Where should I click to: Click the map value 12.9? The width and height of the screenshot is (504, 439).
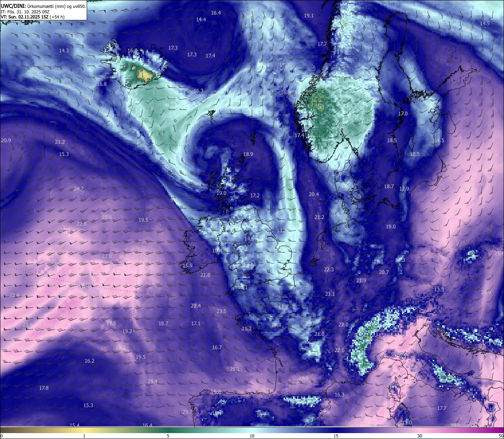[x=404, y=189]
